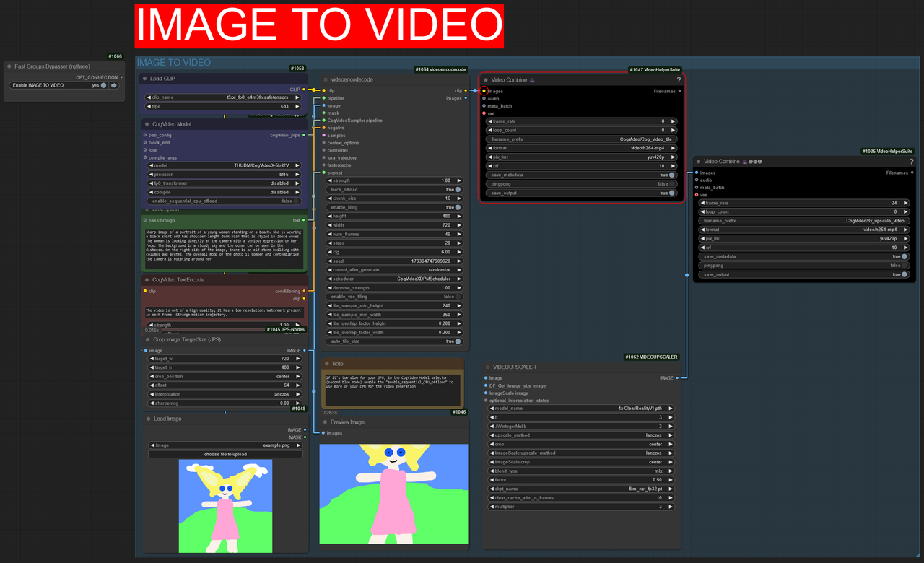The image size is (924, 563).
Task: Collapse the CogVideo Model node via its dot
Action: pyautogui.click(x=145, y=124)
